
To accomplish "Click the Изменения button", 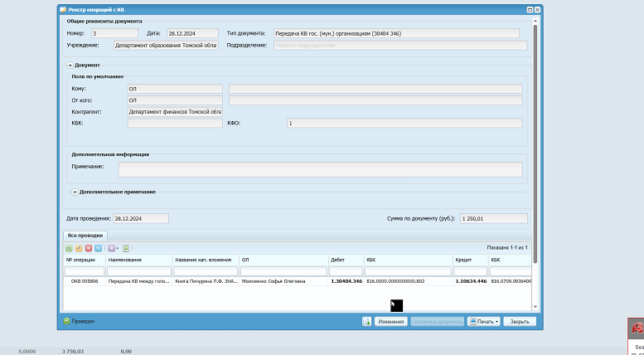I will click(391, 322).
